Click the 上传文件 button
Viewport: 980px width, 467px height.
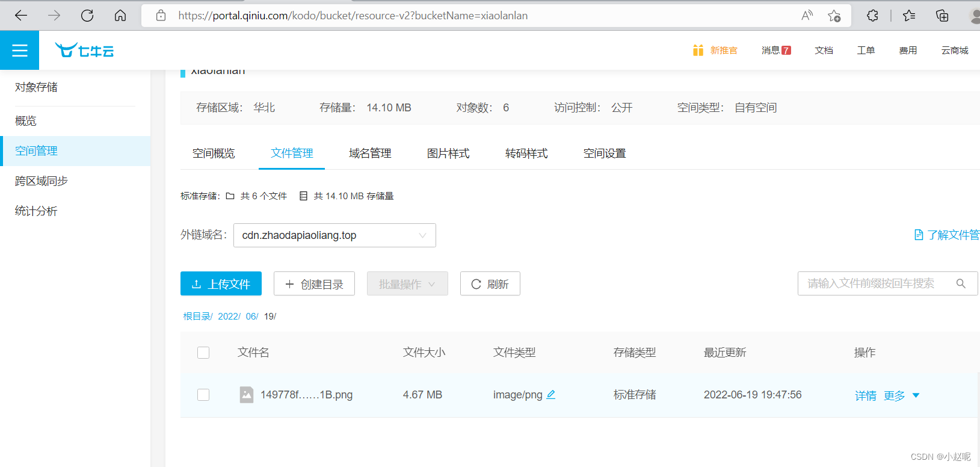click(221, 284)
